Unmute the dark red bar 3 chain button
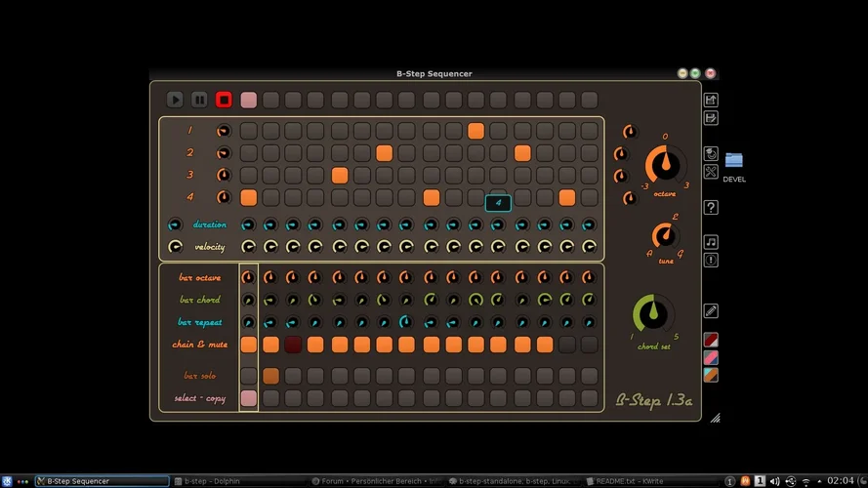 click(x=293, y=345)
